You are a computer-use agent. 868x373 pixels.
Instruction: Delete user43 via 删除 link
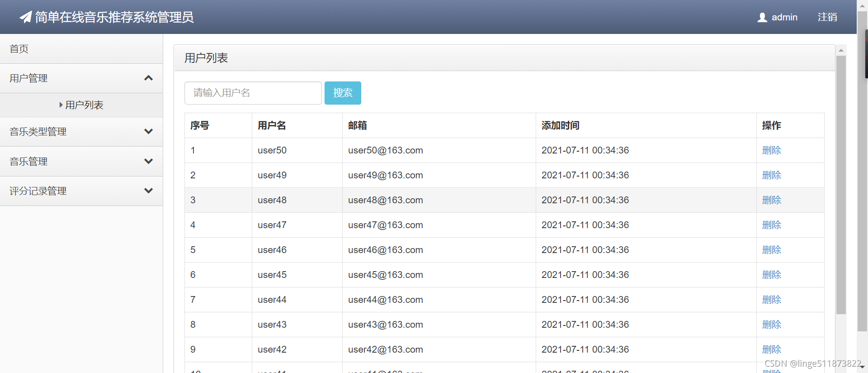772,325
